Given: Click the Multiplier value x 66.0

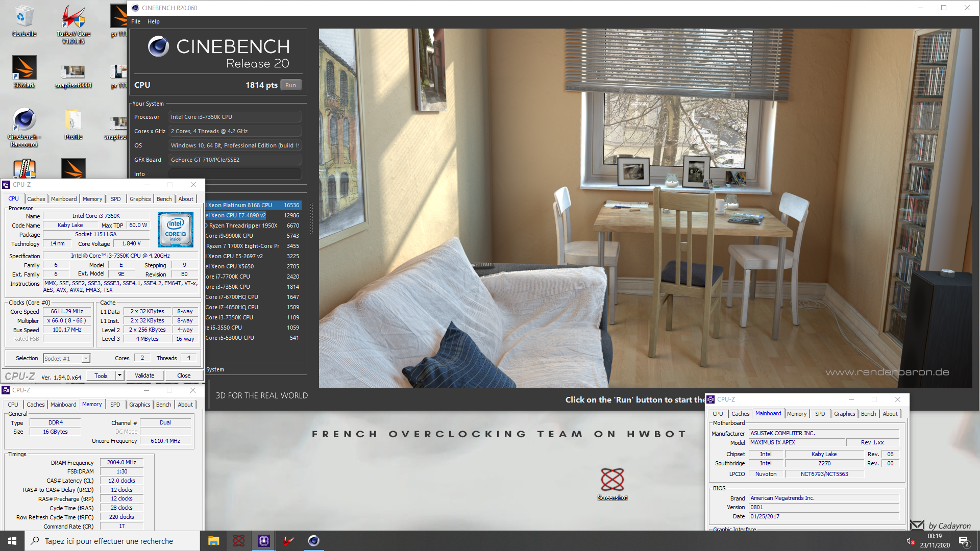Looking at the screenshot, I should (x=67, y=320).
